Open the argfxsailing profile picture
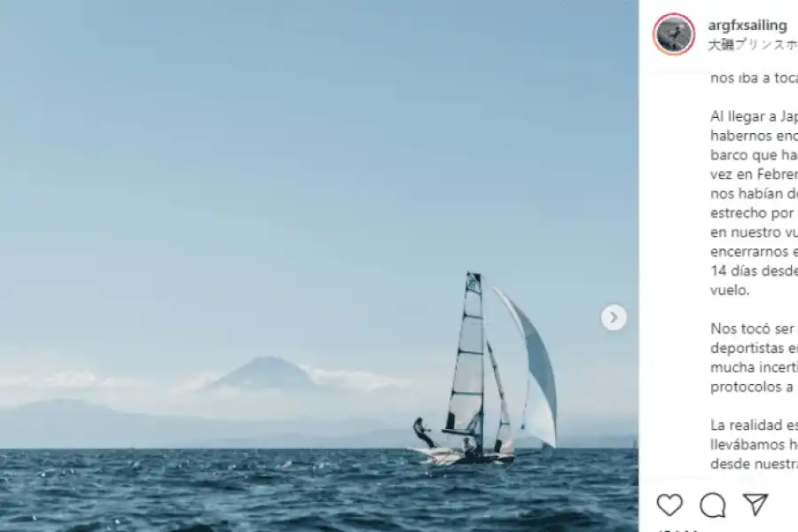798x532 pixels. [674, 34]
